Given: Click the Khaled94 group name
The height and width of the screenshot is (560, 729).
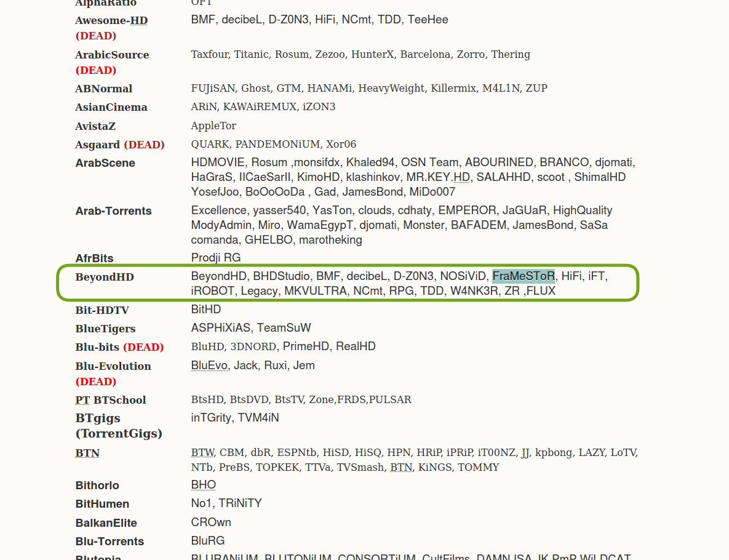Looking at the screenshot, I should (370, 162).
